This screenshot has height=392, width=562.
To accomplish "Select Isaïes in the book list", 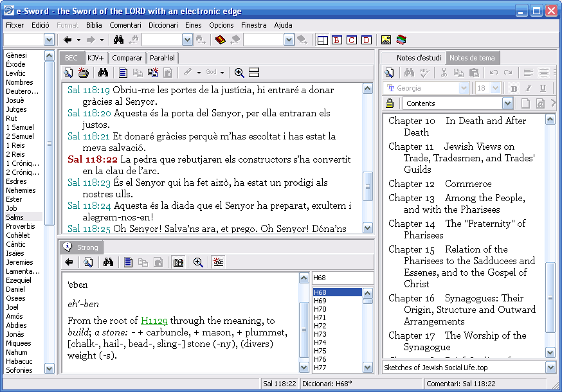I will (x=15, y=253).
